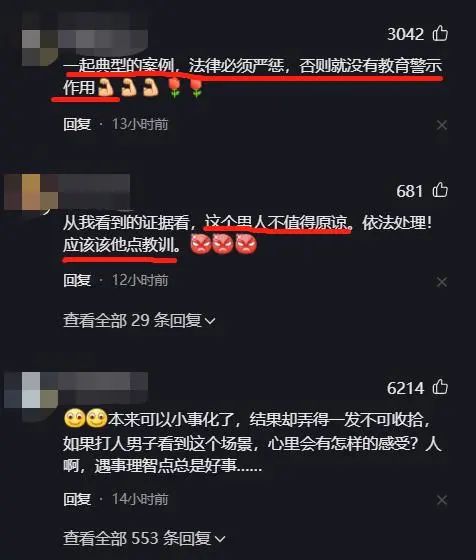Dismiss the 14小时前 comment with X
The image size is (476, 560).
coord(442,500)
